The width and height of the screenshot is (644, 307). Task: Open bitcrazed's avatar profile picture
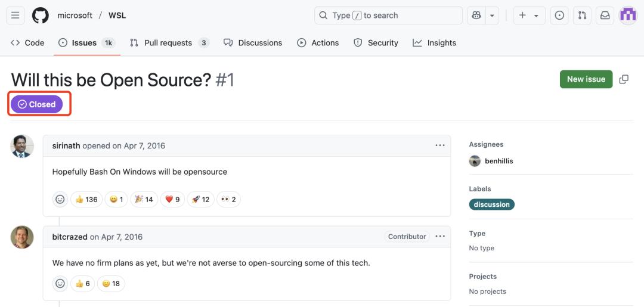(22, 237)
